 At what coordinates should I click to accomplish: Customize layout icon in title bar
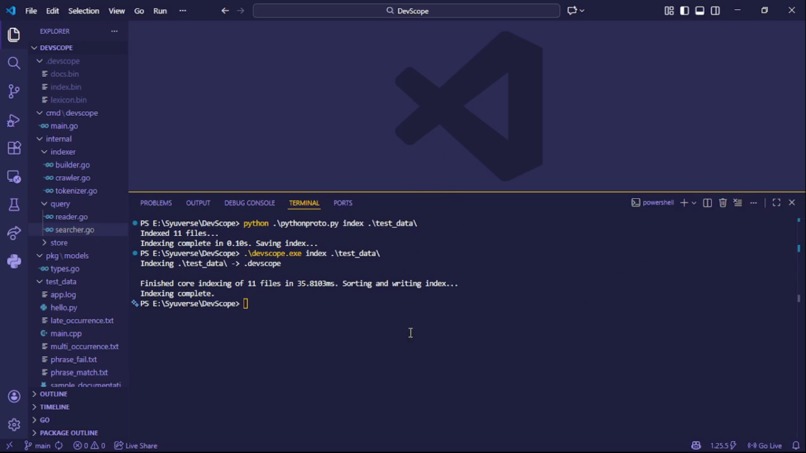coord(669,11)
